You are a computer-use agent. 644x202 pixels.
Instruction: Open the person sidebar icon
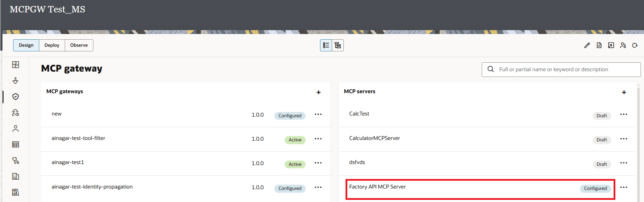[16, 128]
